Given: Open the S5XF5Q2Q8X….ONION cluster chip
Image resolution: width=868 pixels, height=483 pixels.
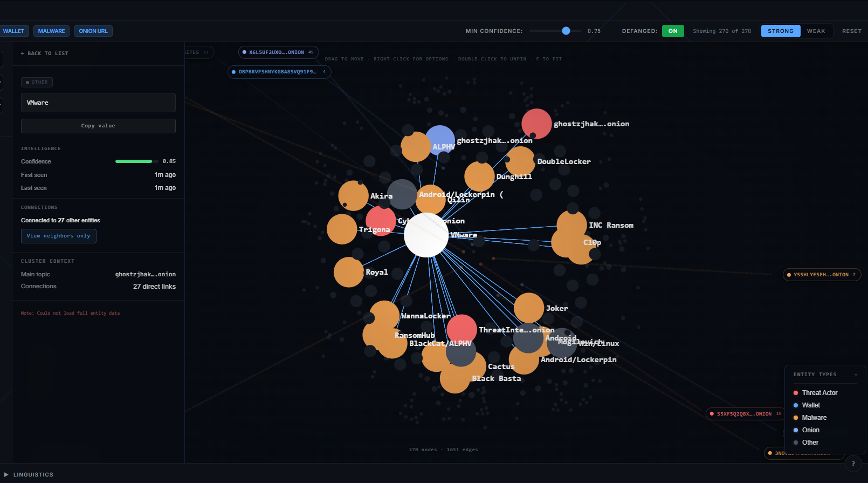Looking at the screenshot, I should tap(746, 414).
